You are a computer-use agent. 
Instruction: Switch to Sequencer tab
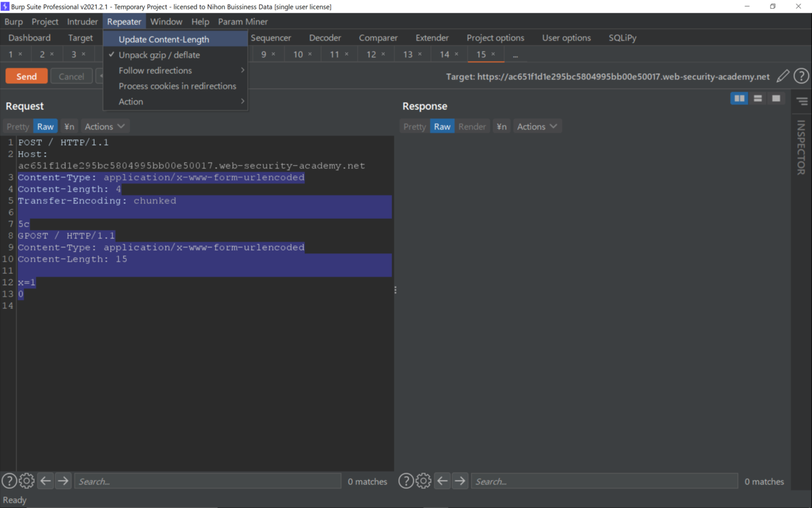[x=271, y=38]
